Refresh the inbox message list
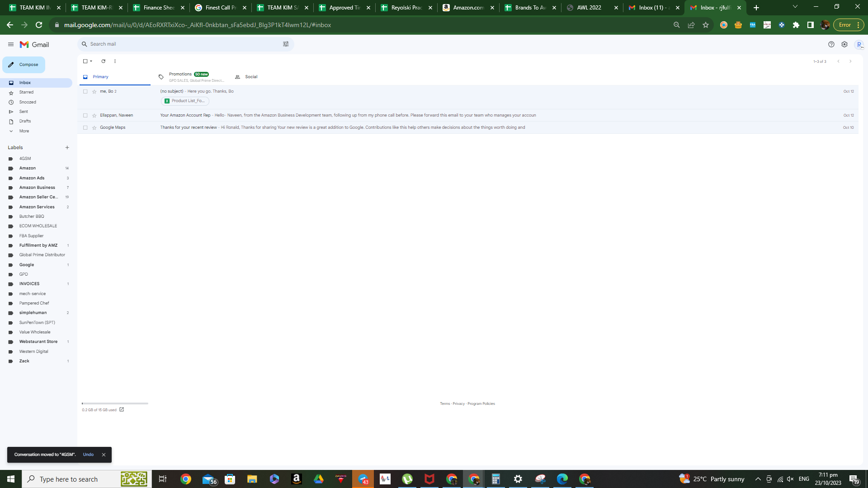Viewport: 868px width, 488px height. tap(104, 61)
